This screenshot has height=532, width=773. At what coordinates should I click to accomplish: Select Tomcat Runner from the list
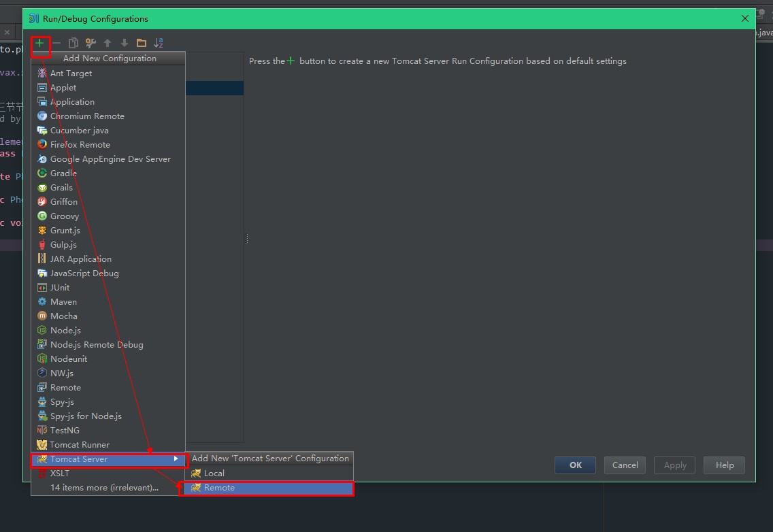click(108, 445)
